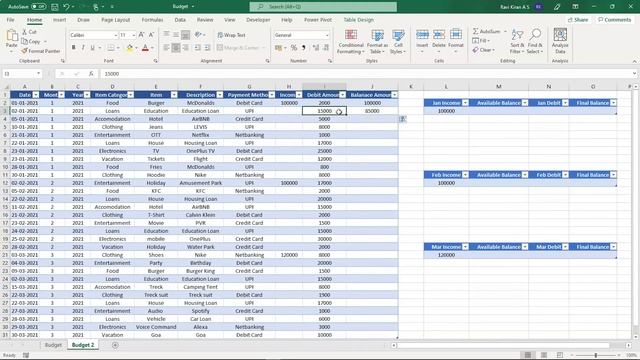
Task: Open the Calibri font name dropdown
Action: [116, 35]
